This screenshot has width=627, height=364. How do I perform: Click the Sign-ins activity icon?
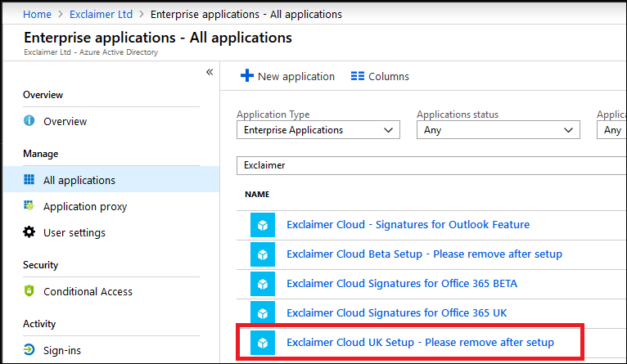(x=29, y=350)
